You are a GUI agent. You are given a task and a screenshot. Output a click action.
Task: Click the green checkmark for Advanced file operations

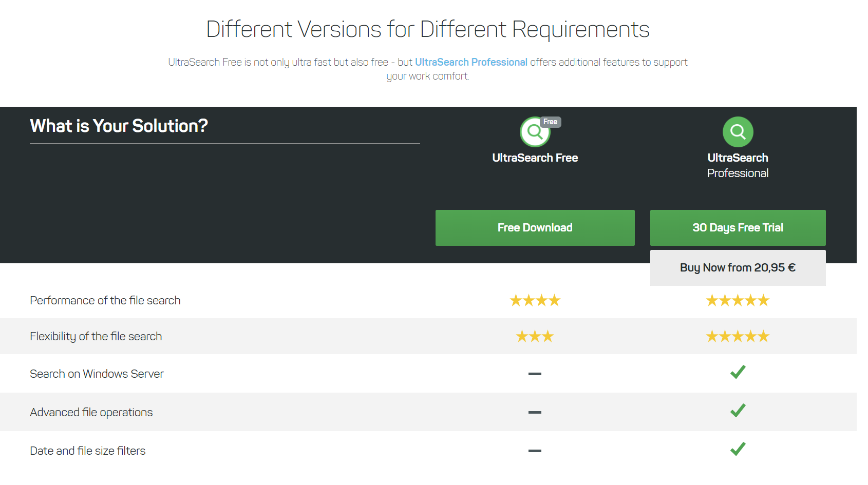point(738,411)
